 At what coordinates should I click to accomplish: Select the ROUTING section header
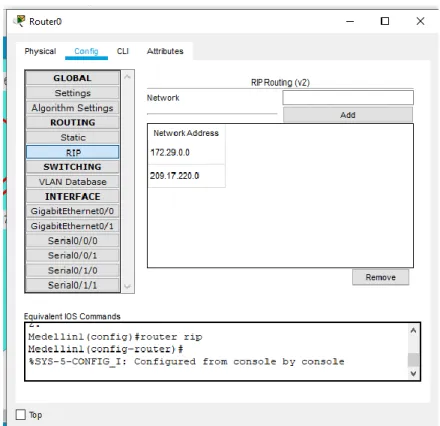[72, 122]
